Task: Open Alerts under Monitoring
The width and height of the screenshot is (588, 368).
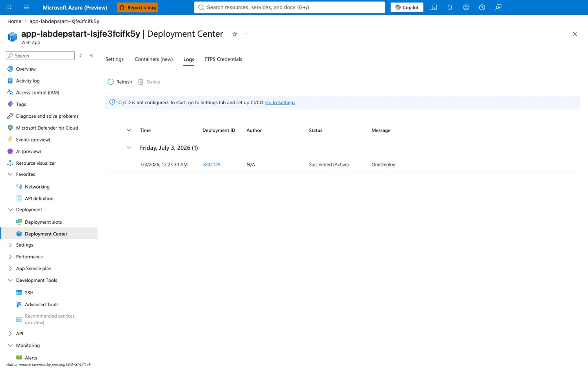Action: (31, 358)
